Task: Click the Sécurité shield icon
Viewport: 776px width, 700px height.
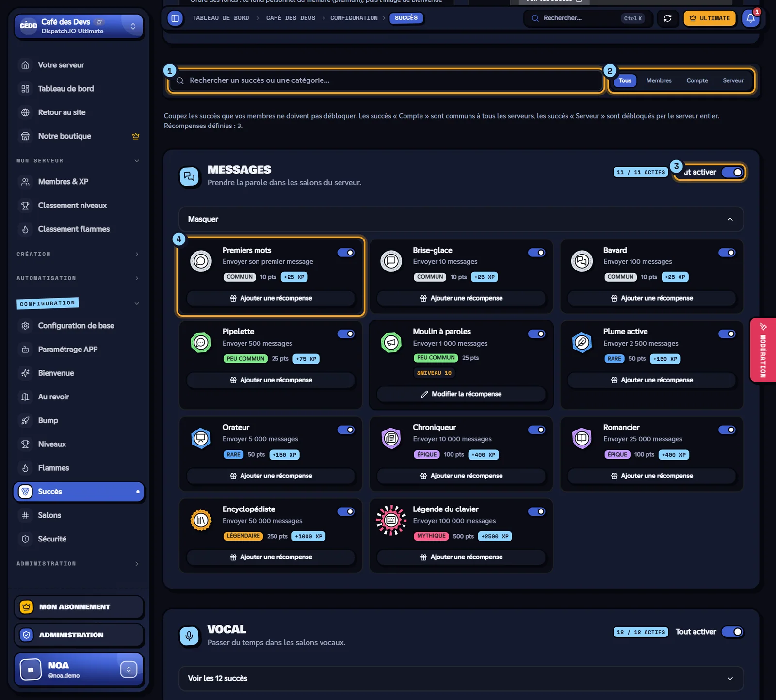Action: point(26,539)
